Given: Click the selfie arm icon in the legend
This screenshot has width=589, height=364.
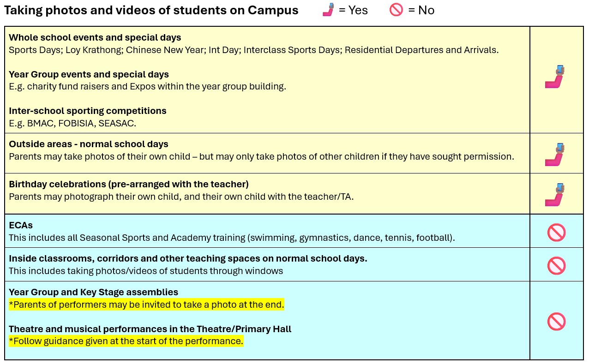Looking at the screenshot, I should [x=328, y=10].
